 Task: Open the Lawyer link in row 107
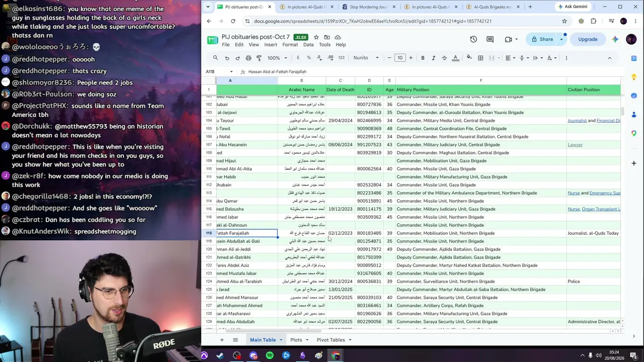tap(575, 145)
